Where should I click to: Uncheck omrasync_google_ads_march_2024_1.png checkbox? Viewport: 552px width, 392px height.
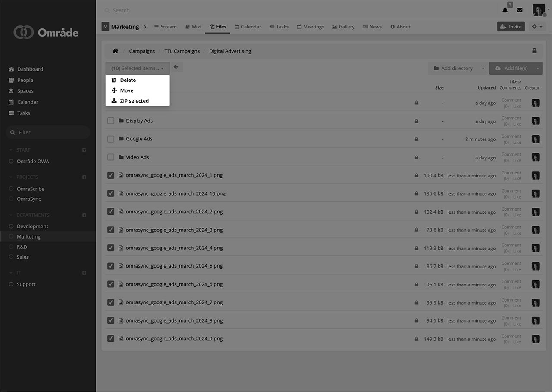[111, 175]
